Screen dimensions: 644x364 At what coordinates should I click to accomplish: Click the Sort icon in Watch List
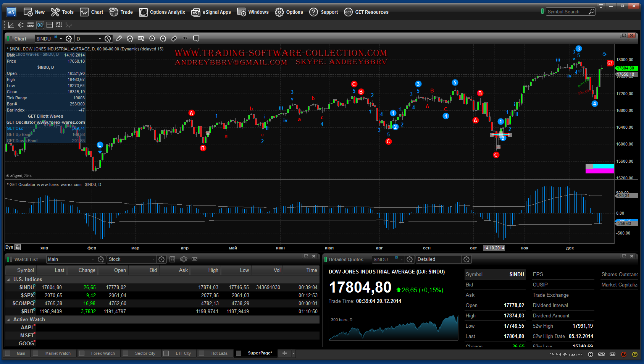tap(184, 259)
